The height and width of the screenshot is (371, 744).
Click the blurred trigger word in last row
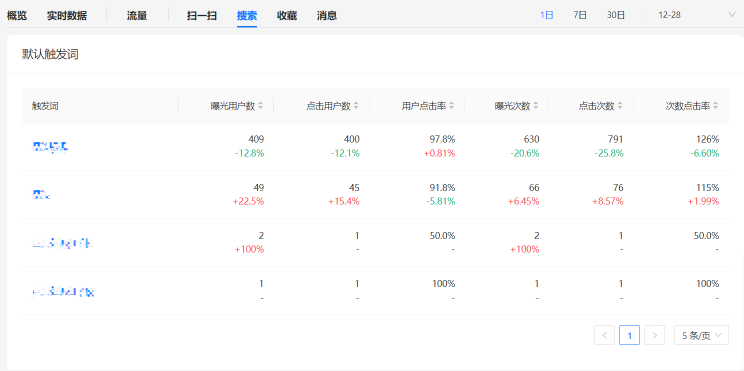tap(63, 292)
